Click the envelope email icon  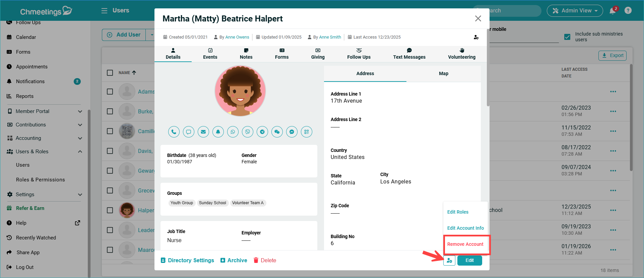click(203, 132)
